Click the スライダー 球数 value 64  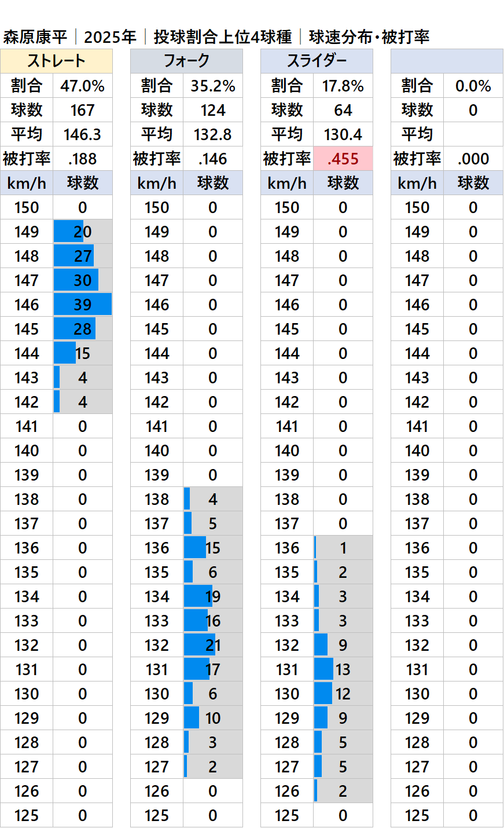point(343,110)
